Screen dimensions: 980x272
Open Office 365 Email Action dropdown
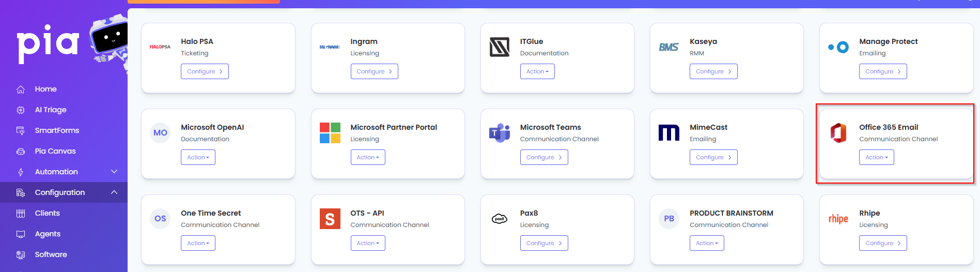click(877, 157)
